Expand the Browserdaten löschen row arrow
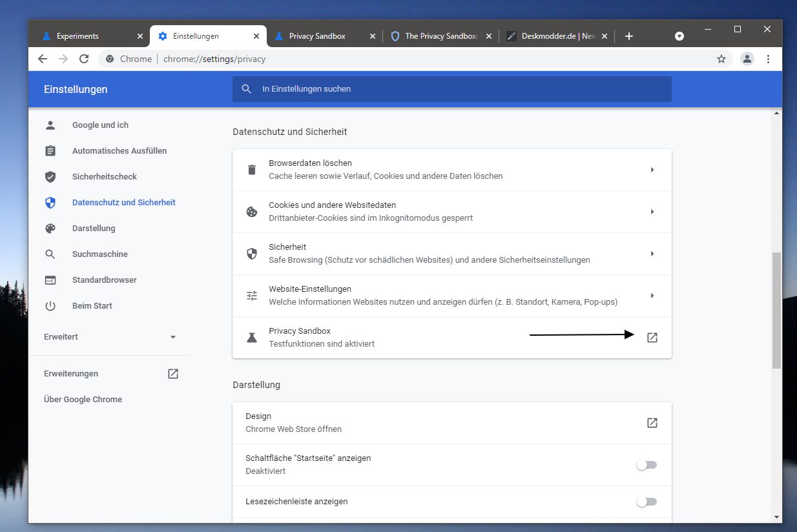 click(652, 170)
